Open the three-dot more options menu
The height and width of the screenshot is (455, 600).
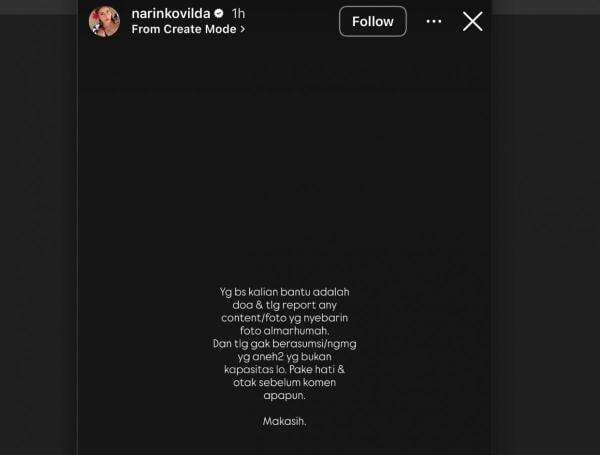coord(434,21)
